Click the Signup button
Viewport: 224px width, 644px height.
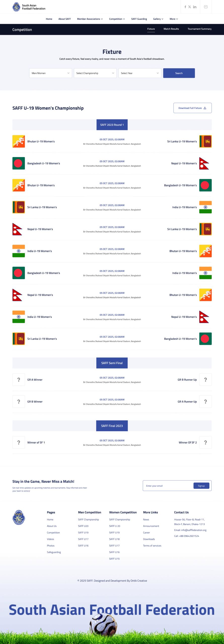pos(201,486)
